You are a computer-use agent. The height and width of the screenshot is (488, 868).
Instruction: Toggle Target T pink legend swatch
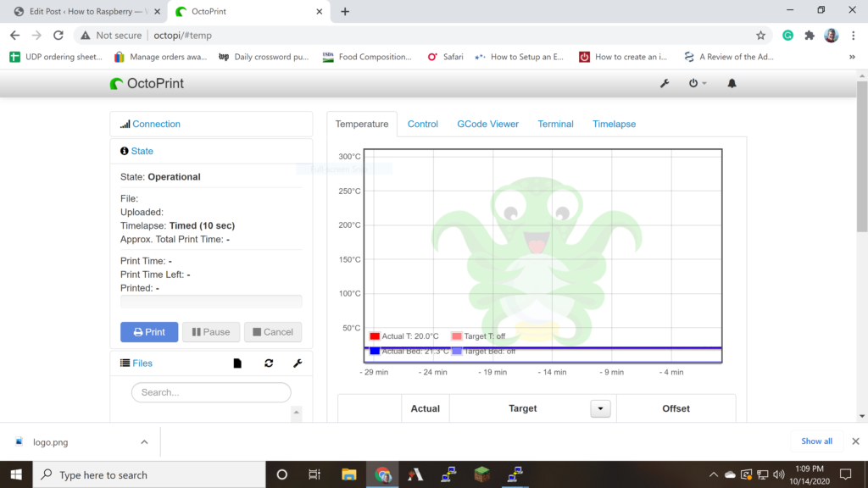(x=457, y=336)
